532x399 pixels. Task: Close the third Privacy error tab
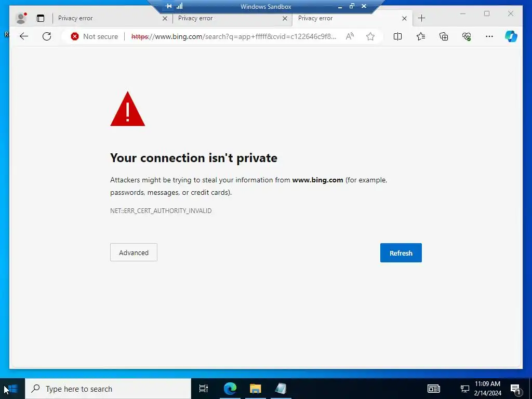404,18
